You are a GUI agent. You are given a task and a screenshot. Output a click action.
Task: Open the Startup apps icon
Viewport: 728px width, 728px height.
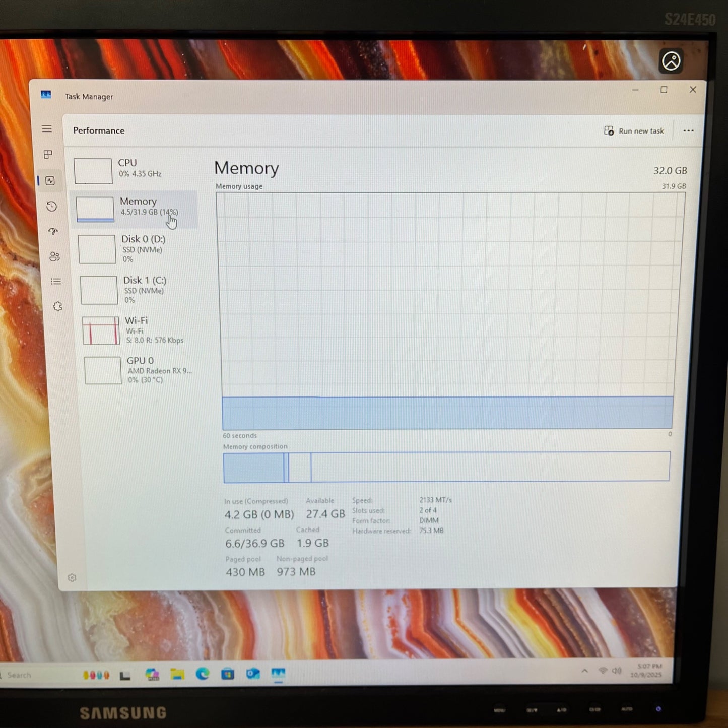[x=53, y=231]
